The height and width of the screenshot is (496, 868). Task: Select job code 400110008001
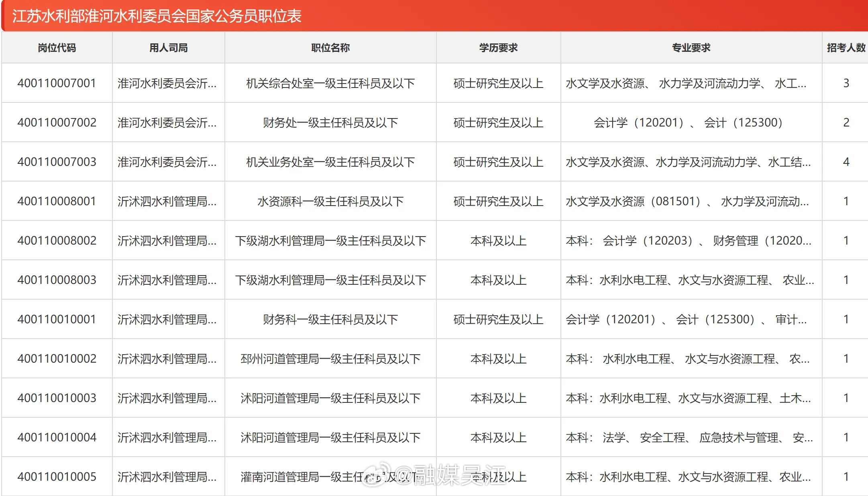pos(57,201)
